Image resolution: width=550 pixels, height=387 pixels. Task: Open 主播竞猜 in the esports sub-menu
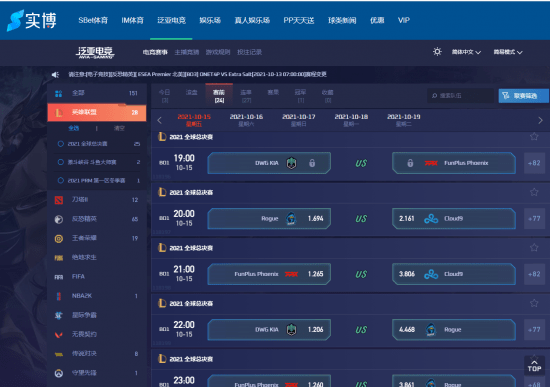coord(187,52)
